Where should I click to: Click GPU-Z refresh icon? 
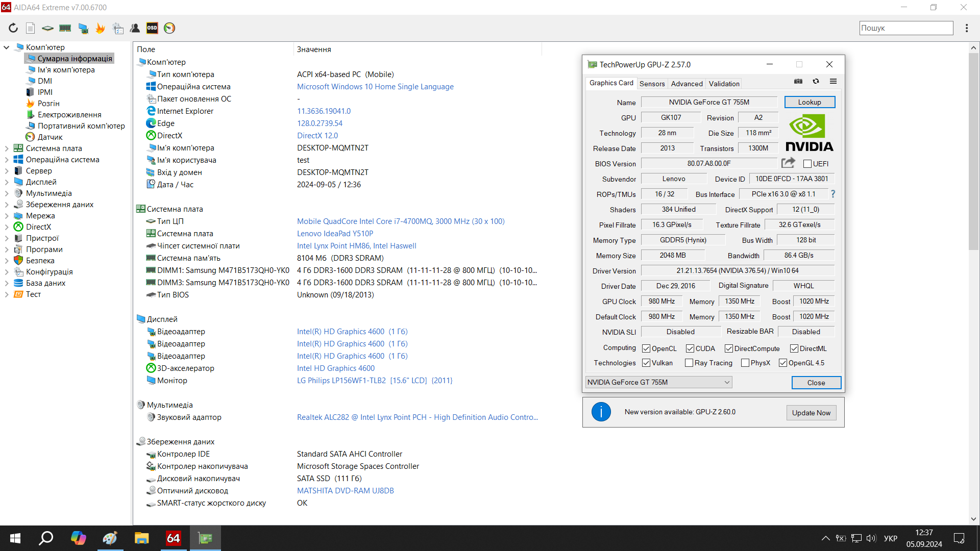(x=816, y=82)
